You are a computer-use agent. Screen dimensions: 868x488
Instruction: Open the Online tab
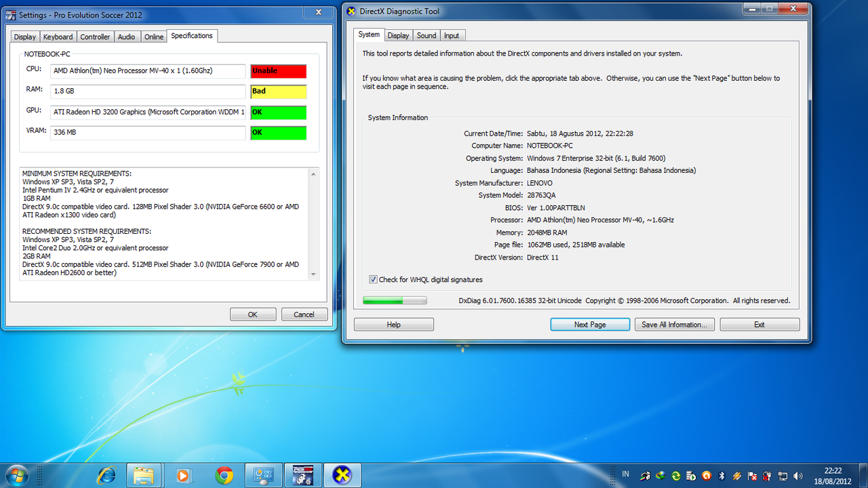[x=154, y=37]
